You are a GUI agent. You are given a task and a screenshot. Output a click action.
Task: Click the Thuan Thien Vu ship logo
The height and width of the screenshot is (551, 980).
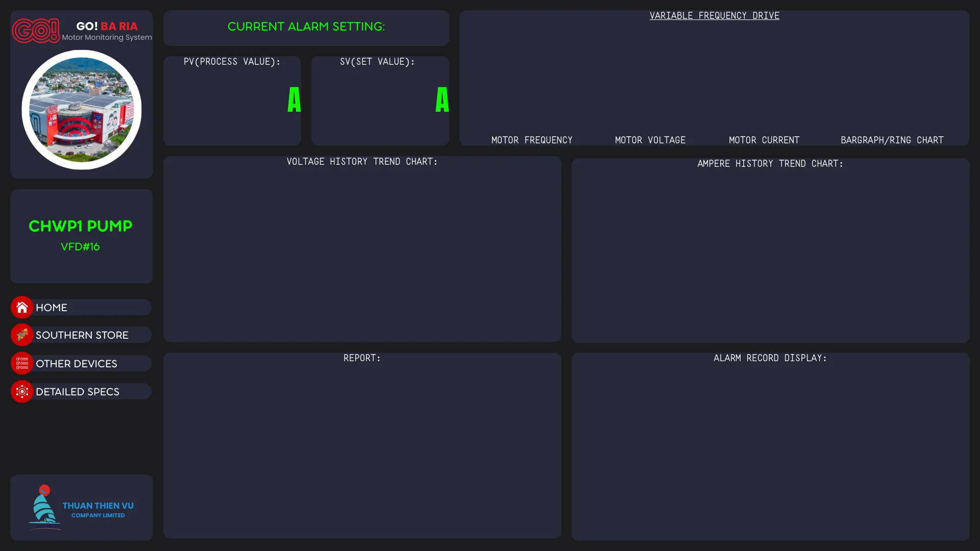[44, 507]
